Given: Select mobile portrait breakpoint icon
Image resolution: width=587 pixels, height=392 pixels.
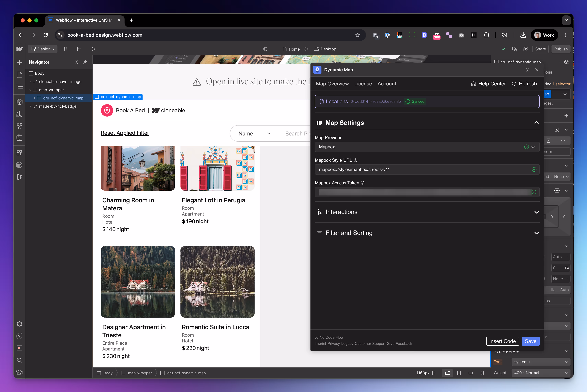Looking at the screenshot, I should (x=482, y=373).
